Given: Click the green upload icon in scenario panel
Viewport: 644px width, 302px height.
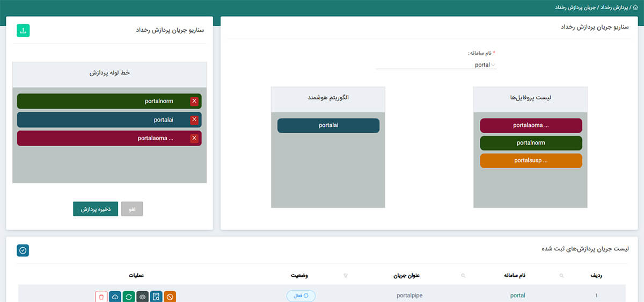Looking at the screenshot, I should click(23, 31).
